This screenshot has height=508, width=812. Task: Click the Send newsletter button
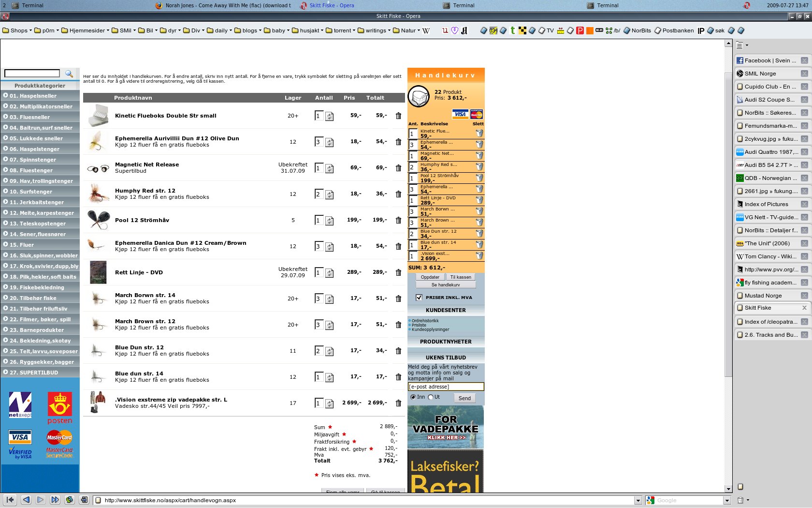coord(464,398)
